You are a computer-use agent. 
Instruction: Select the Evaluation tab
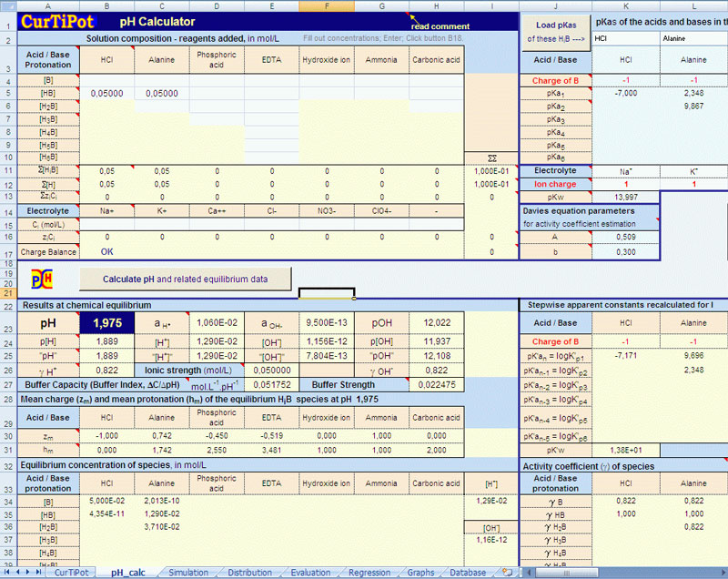point(310,573)
